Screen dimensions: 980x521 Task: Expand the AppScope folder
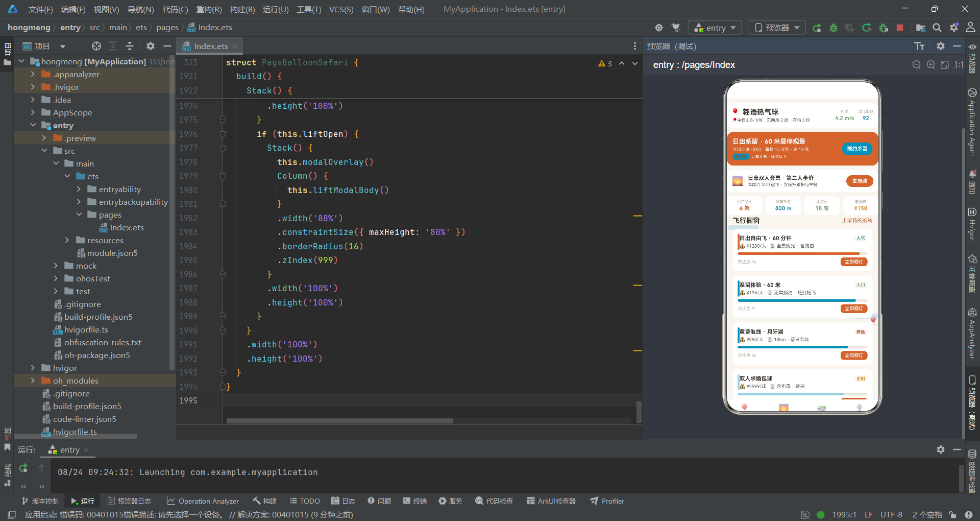(33, 112)
